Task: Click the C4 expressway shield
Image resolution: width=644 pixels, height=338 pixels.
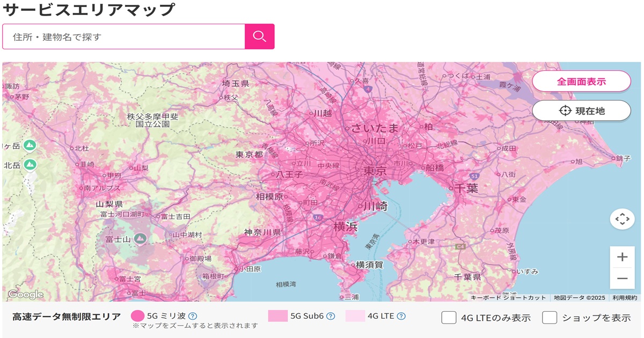Action: 459,247
